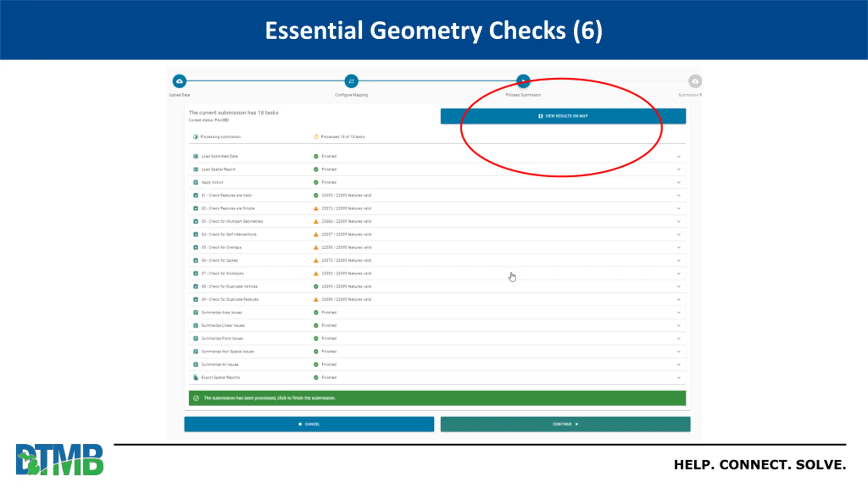Viewport: 868px width, 488px height.
Task: Expand the 06 Check for Spikes chevron
Action: click(x=678, y=260)
